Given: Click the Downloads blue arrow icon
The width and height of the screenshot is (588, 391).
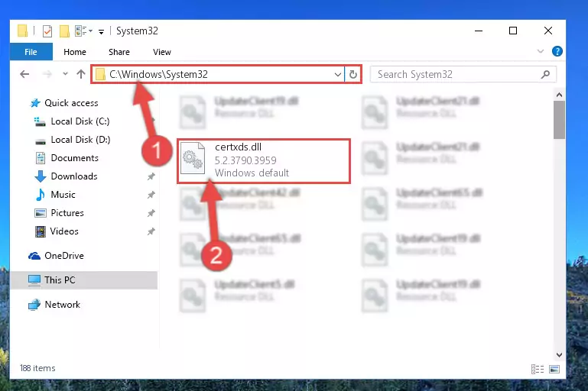Looking at the screenshot, I should [x=40, y=176].
